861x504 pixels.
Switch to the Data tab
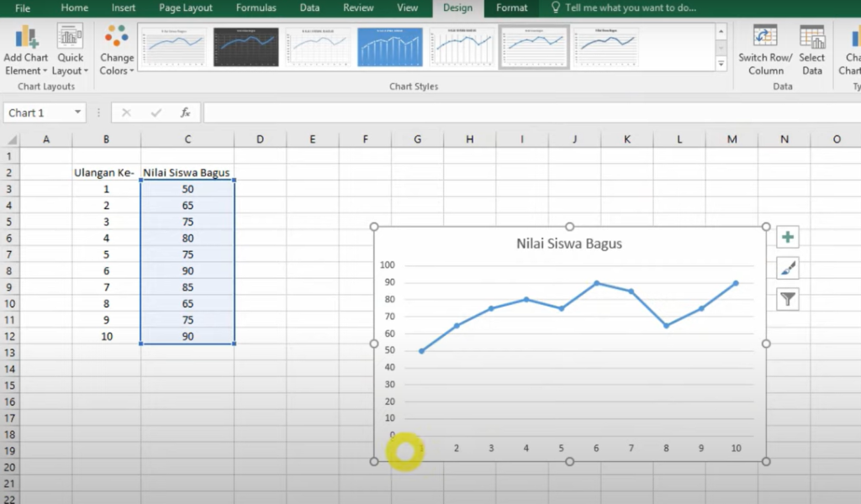pos(309,8)
